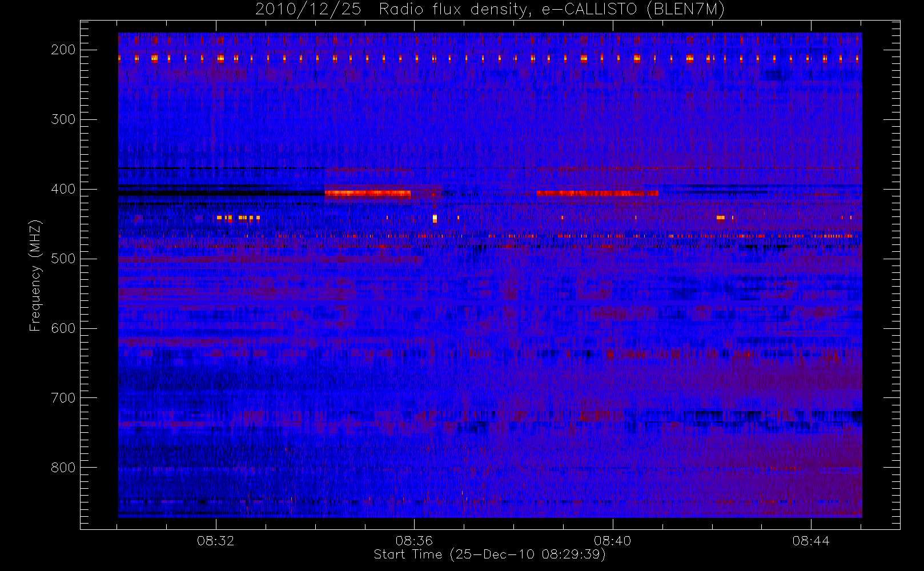Click the 800 frequency tick label
Viewport: 924px width, 571px height.
point(63,468)
